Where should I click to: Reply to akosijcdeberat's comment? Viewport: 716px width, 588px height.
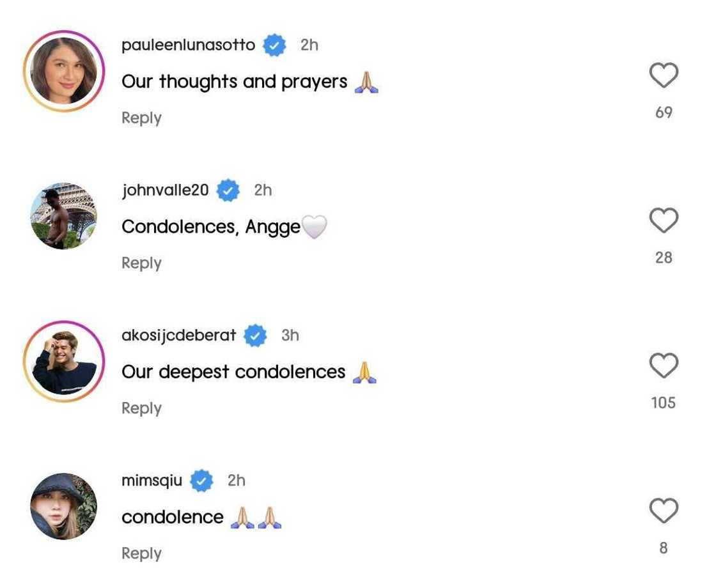tap(141, 408)
